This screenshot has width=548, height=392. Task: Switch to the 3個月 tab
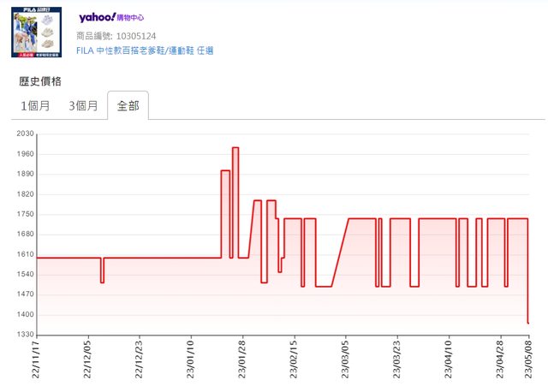(x=83, y=106)
